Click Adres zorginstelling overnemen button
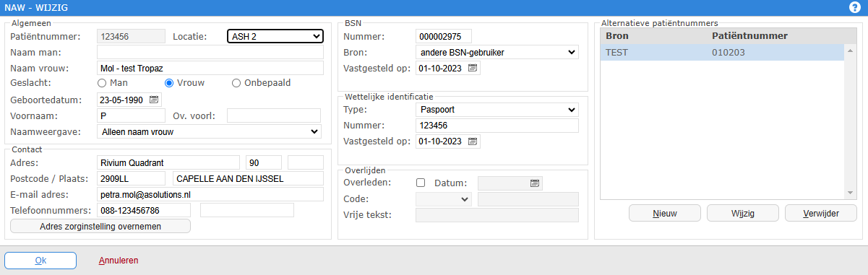 [x=100, y=226]
